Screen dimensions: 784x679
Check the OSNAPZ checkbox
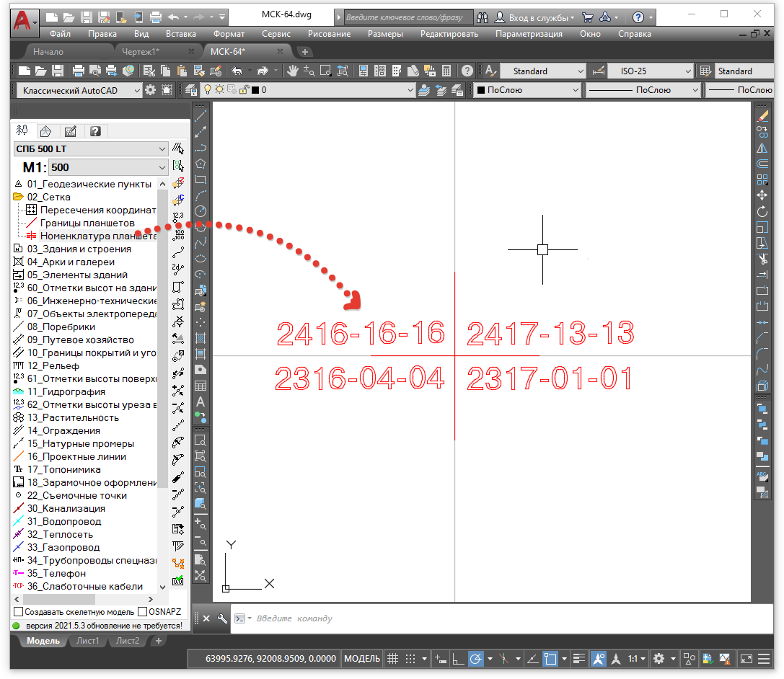tap(143, 611)
